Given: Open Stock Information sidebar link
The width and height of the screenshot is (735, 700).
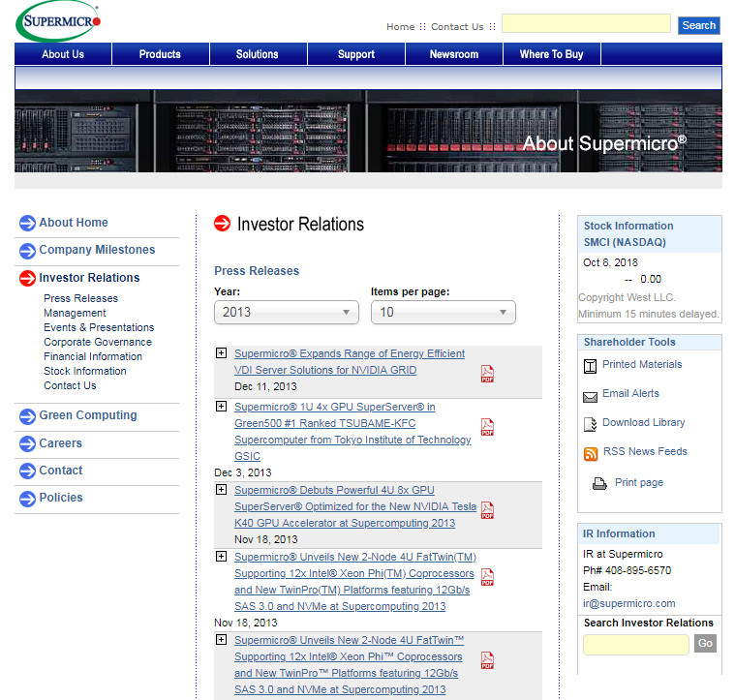Looking at the screenshot, I should click(x=85, y=371).
